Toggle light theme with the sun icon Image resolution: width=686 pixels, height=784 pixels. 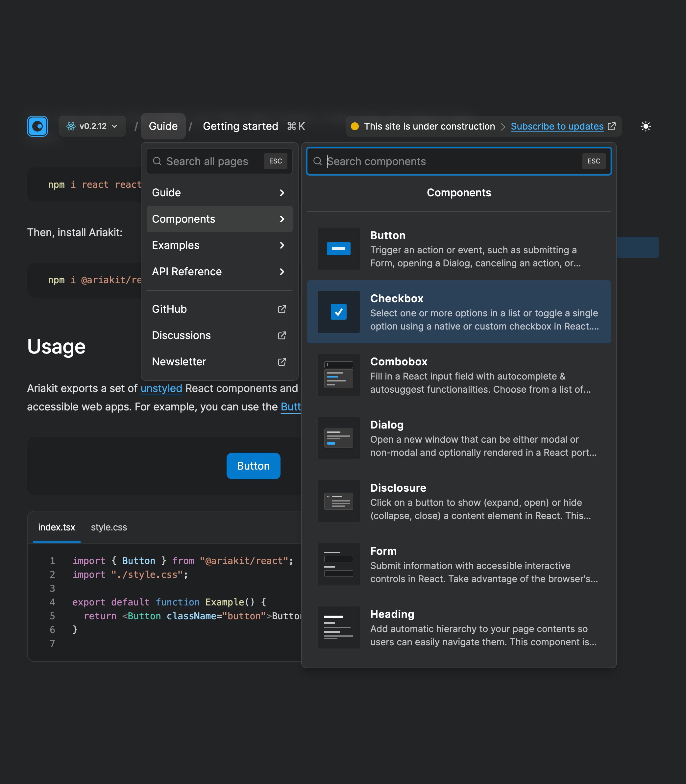coord(646,126)
